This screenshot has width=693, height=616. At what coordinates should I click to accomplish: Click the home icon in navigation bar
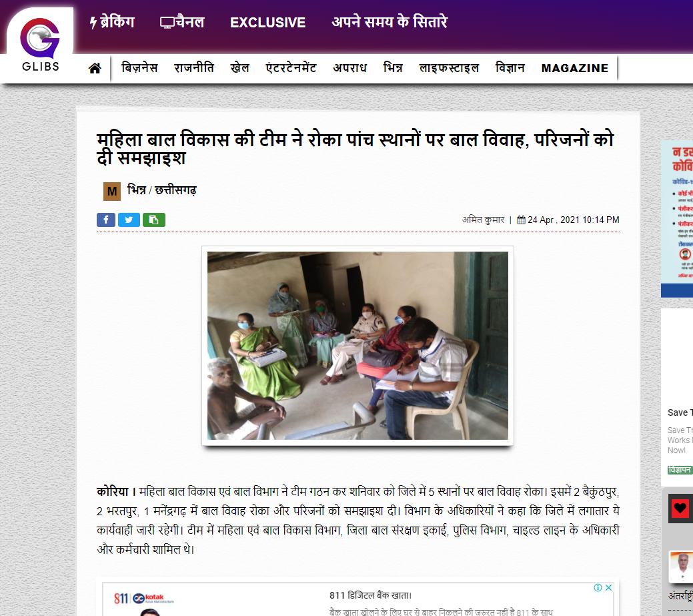pos(95,68)
